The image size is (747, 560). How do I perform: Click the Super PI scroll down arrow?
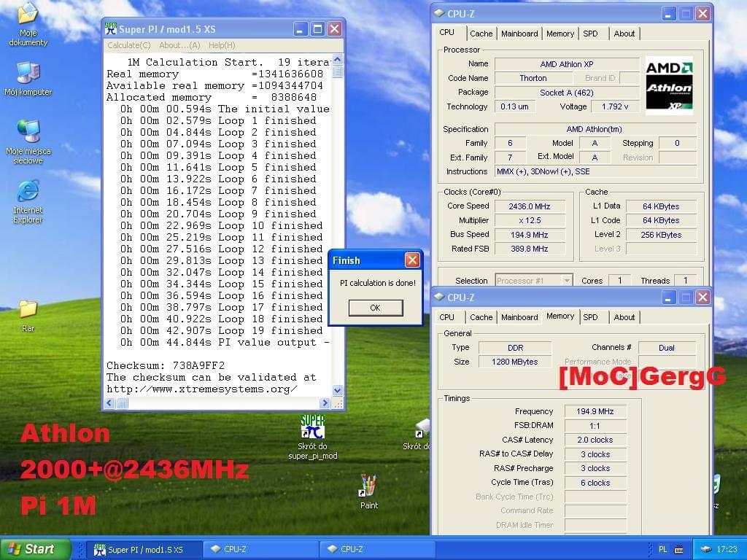coord(337,391)
